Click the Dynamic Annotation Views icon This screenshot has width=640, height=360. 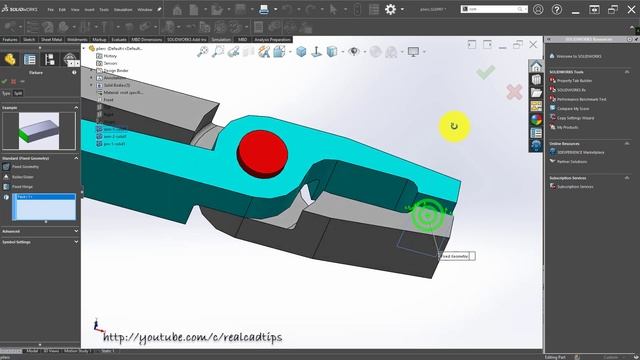264,52
